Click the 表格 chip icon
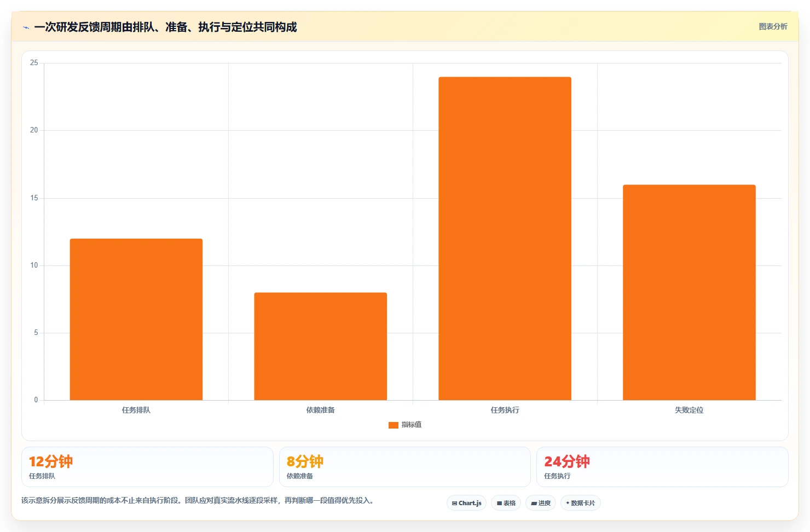Screen dimensions: 810x532 (499, 503)
